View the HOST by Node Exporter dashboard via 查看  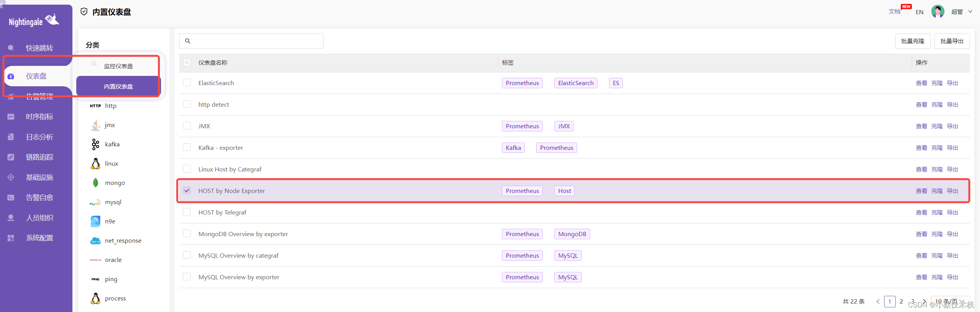tap(921, 191)
